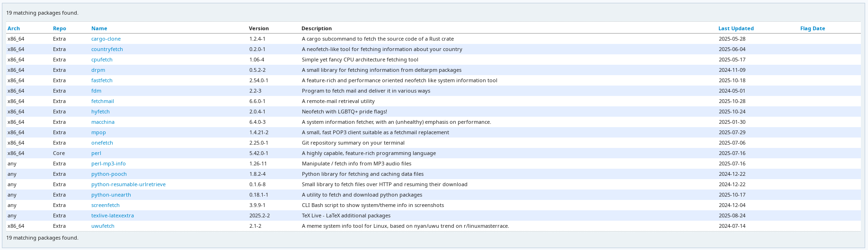Screen dimensions: 868x250
Task: Open the countryfetch package link
Action: coord(107,49)
